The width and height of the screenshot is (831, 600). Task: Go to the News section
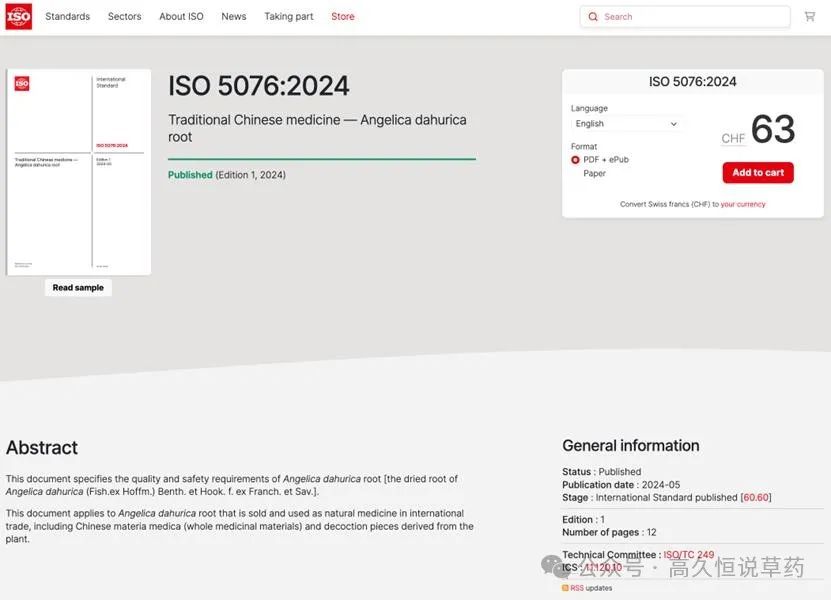click(x=234, y=16)
